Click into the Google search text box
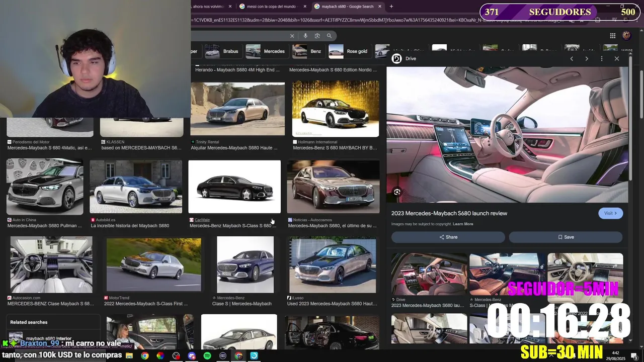644x362 pixels. (x=239, y=36)
